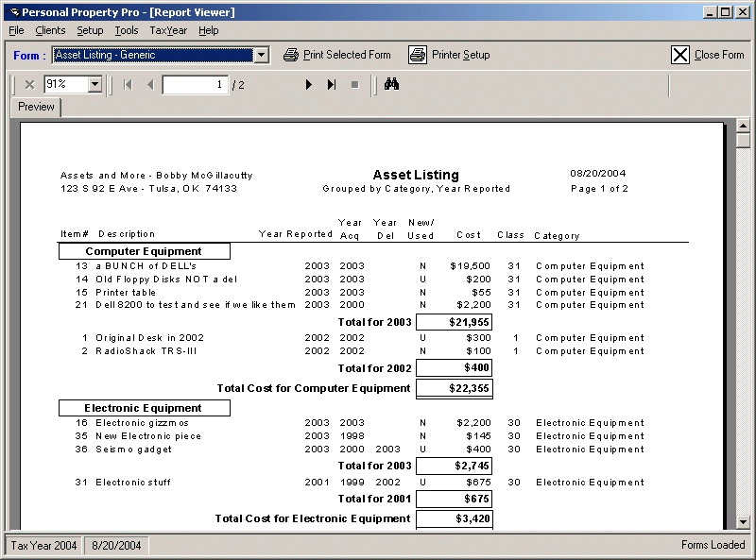The width and height of the screenshot is (756, 560).
Task: Maximize the Personal Property Pro window
Action: [x=725, y=12]
